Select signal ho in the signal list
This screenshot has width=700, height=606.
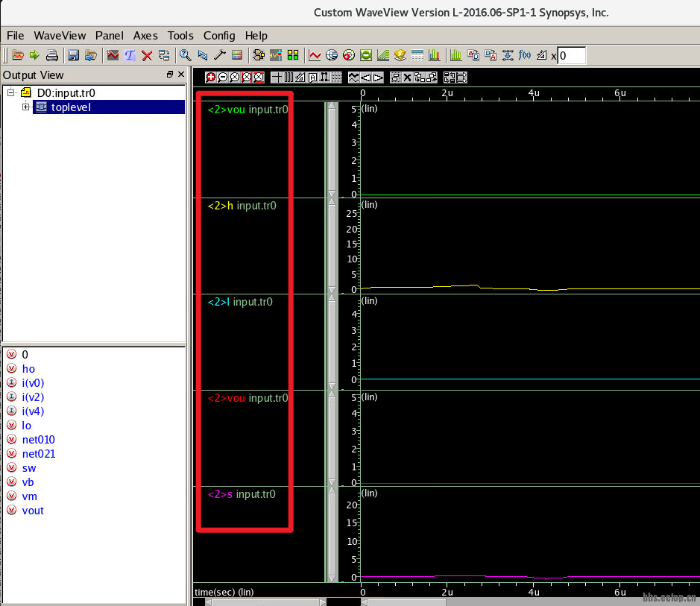click(x=28, y=369)
